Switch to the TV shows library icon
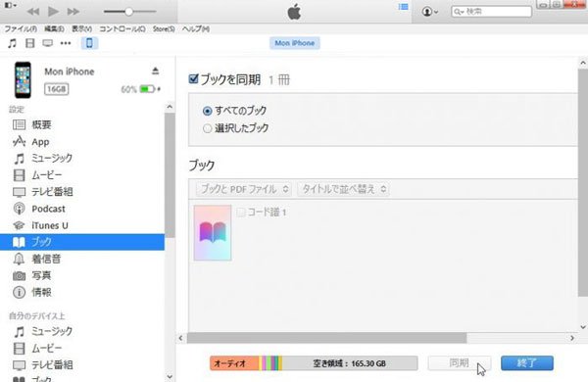The height and width of the screenshot is (382, 588). (x=48, y=43)
